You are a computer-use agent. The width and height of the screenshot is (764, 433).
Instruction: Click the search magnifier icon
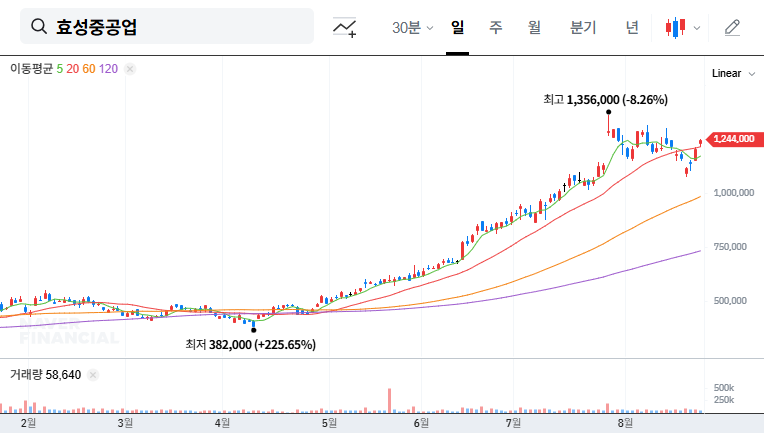tap(38, 26)
